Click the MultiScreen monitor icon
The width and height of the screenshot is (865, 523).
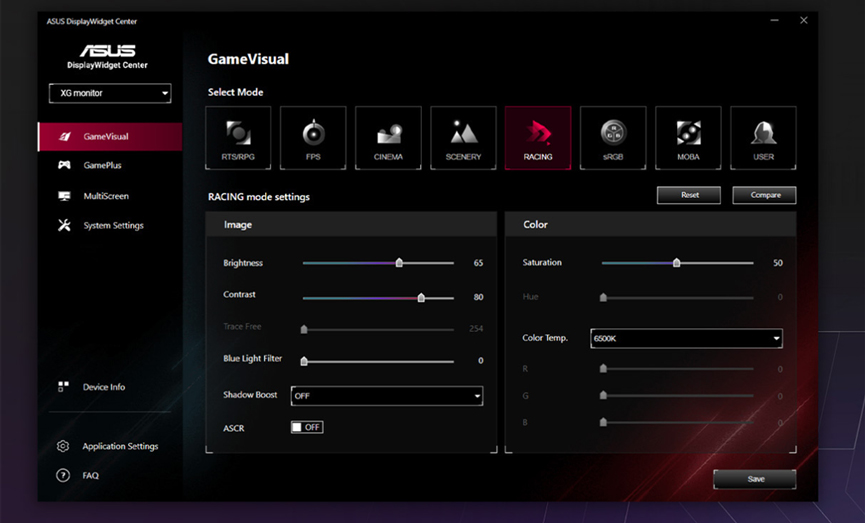(64, 196)
